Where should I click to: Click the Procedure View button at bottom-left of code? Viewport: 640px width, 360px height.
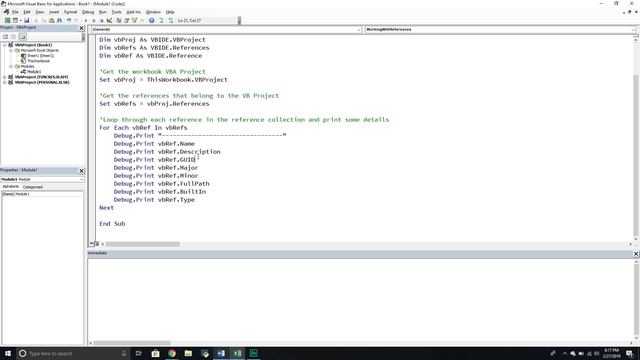pyautogui.click(x=91, y=244)
